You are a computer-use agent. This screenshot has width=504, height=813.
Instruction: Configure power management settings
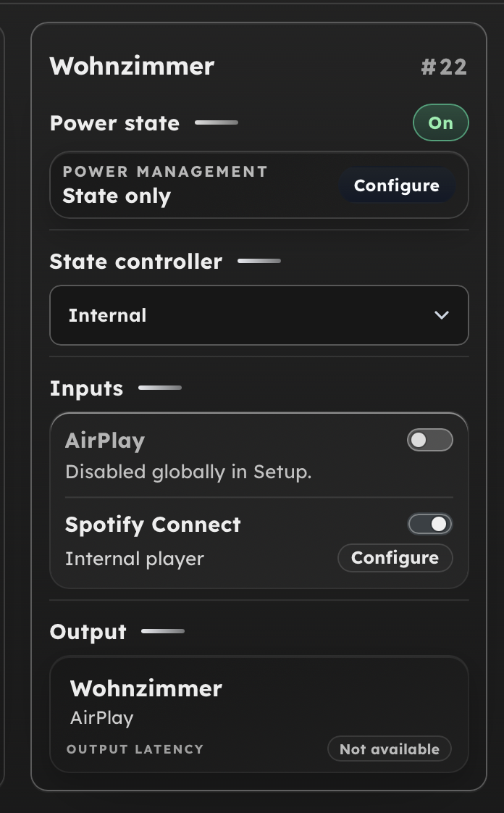pos(396,185)
